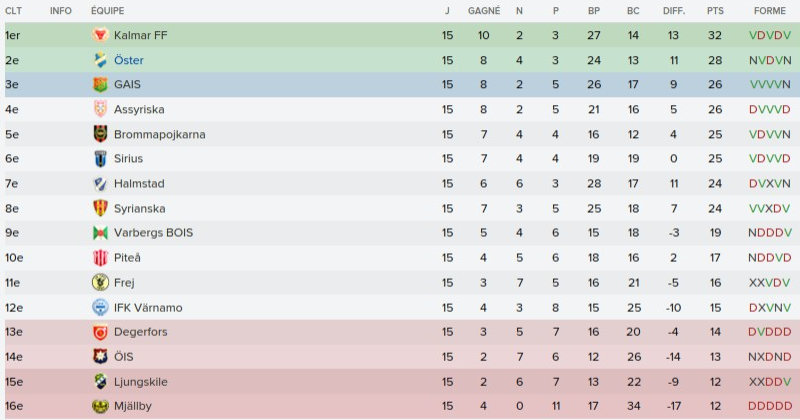800x420 pixels.
Task: Click the Syrianska club crest icon
Action: coord(99,208)
